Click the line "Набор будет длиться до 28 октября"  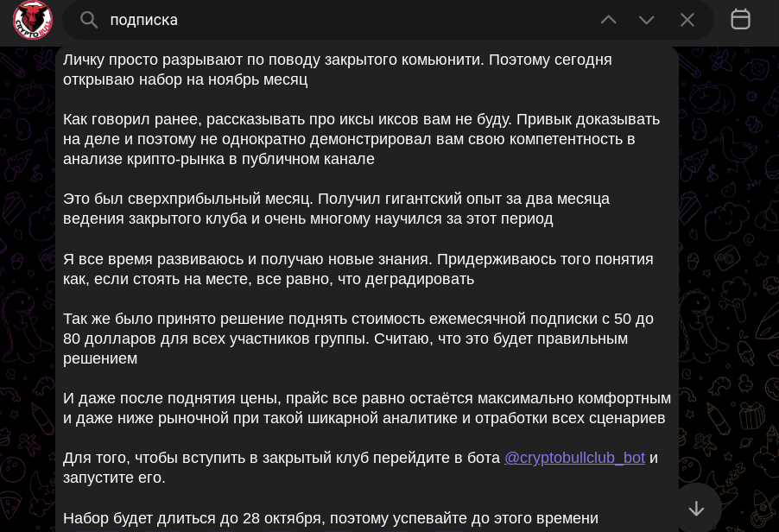pos(331,518)
